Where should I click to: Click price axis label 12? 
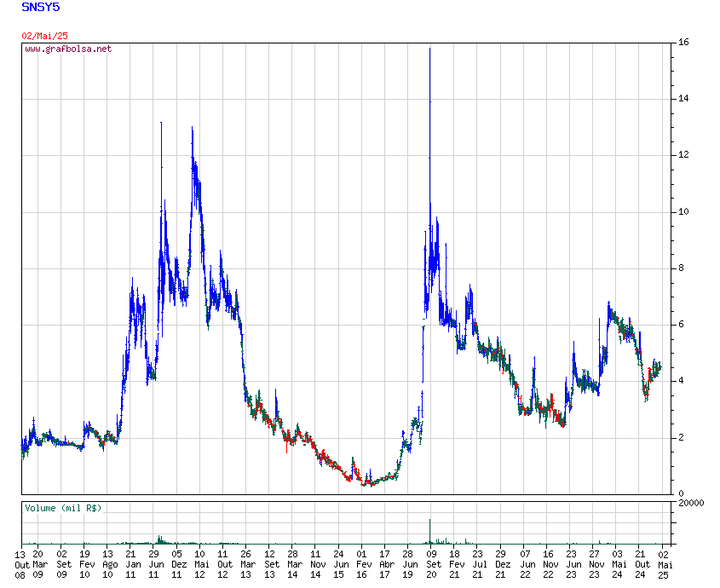pos(683,155)
